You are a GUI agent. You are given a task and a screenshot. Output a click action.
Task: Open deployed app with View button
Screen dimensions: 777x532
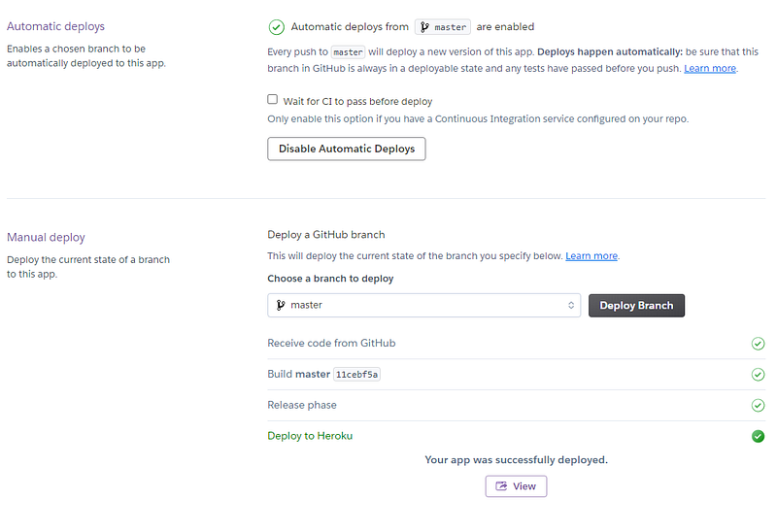click(x=516, y=486)
